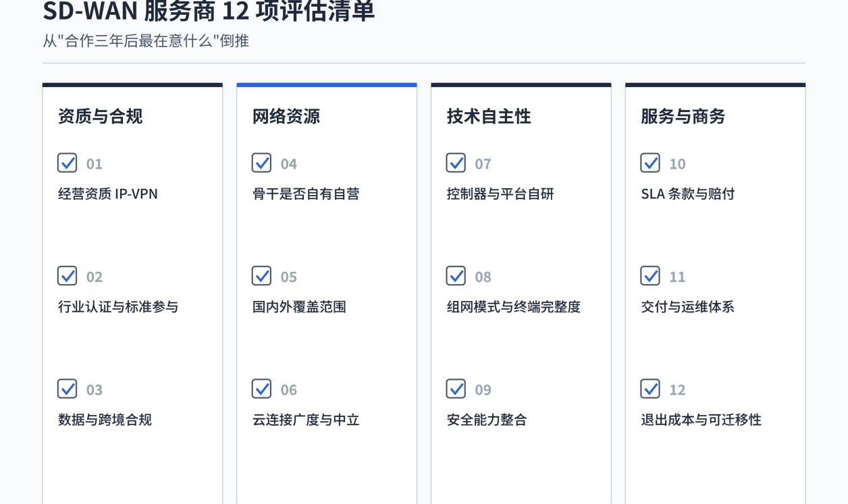
Task: Toggle checkbox 02 行业认证与标准参与
Action: (68, 276)
